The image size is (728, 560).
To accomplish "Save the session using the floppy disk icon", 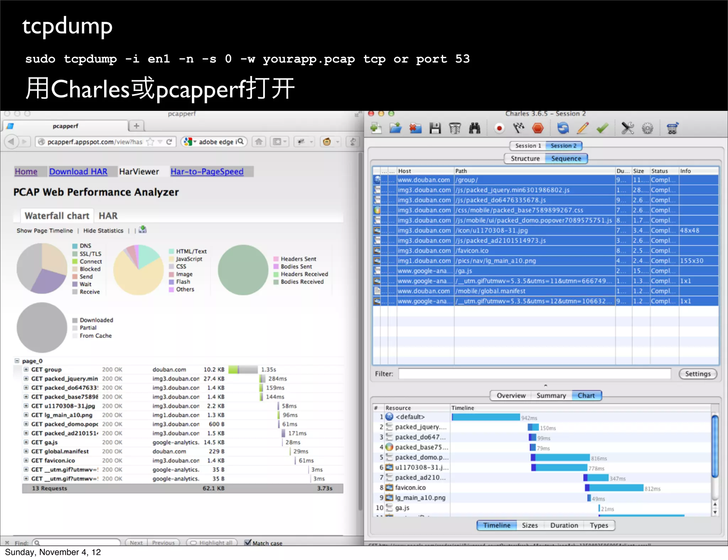I will click(x=435, y=128).
